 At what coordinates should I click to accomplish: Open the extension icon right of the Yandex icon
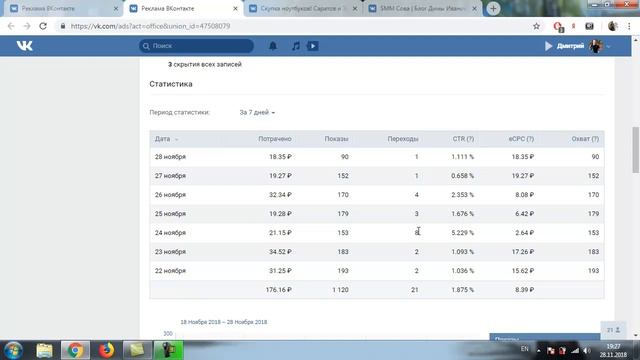pos(589,26)
